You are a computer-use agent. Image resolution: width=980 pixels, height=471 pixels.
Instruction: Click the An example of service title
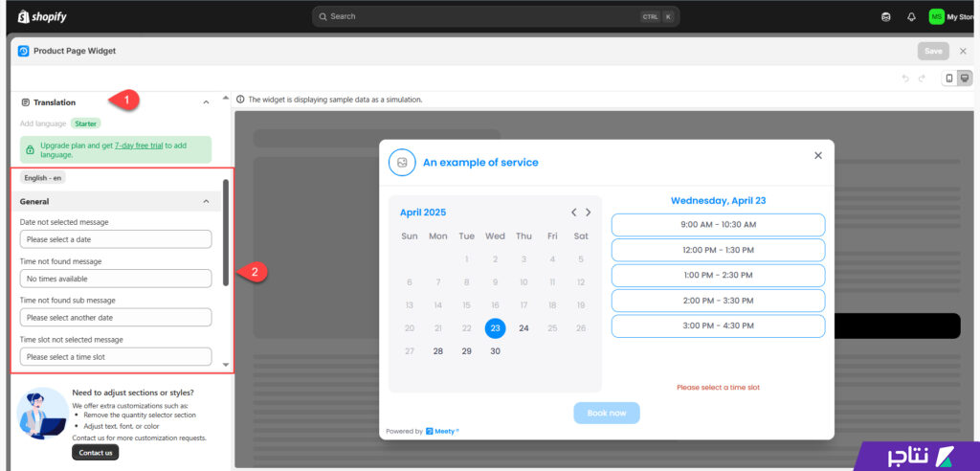click(x=480, y=163)
